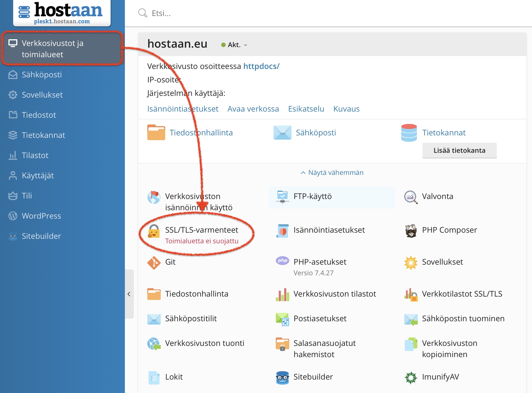Collapse the sidebar with the arrow handle
Image resolution: width=532 pixels, height=393 pixels.
tap(129, 294)
